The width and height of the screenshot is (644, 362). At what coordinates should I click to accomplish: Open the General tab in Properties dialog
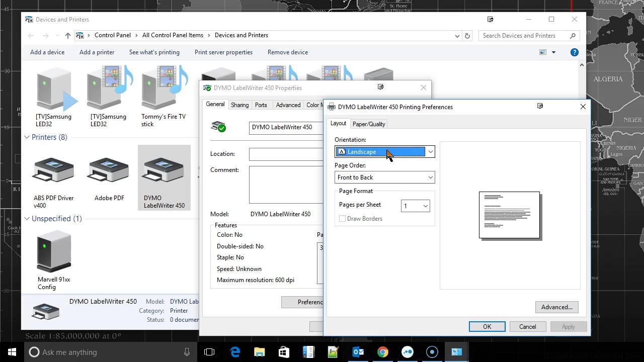point(215,104)
